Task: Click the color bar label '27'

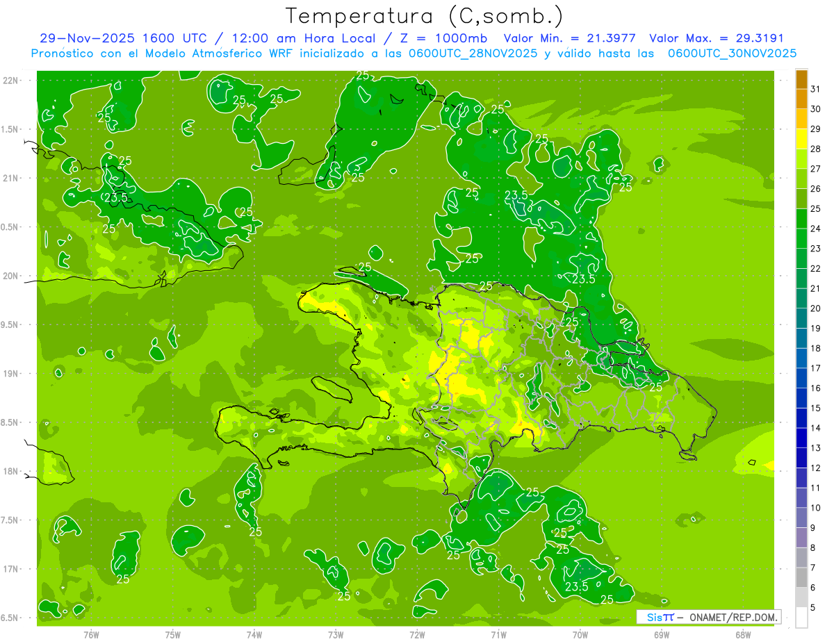Action: [x=815, y=169]
